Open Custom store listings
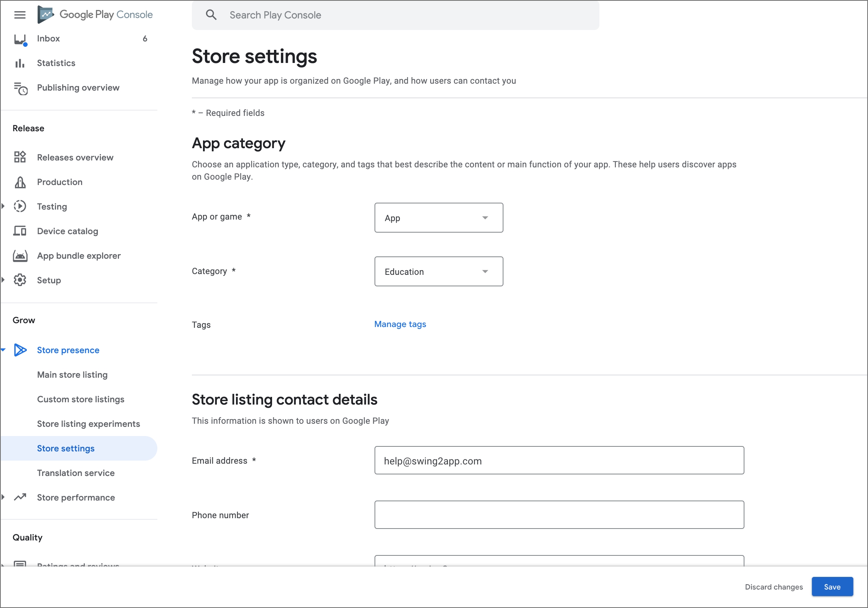868x608 pixels. [81, 399]
